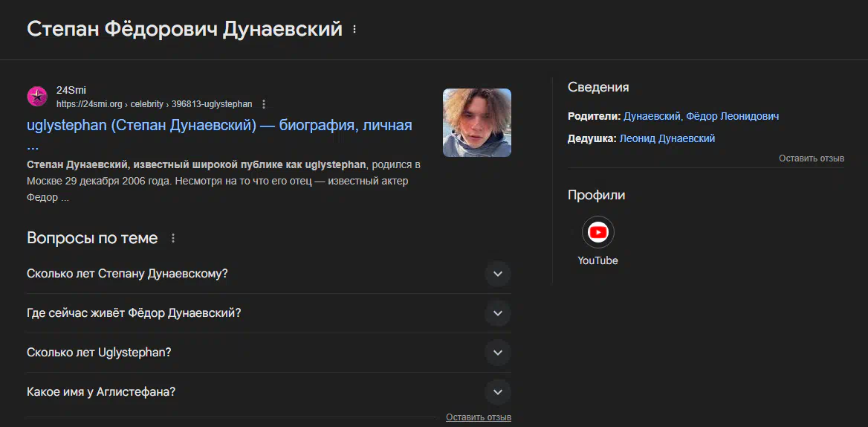Click the Профили section heading

(597, 195)
